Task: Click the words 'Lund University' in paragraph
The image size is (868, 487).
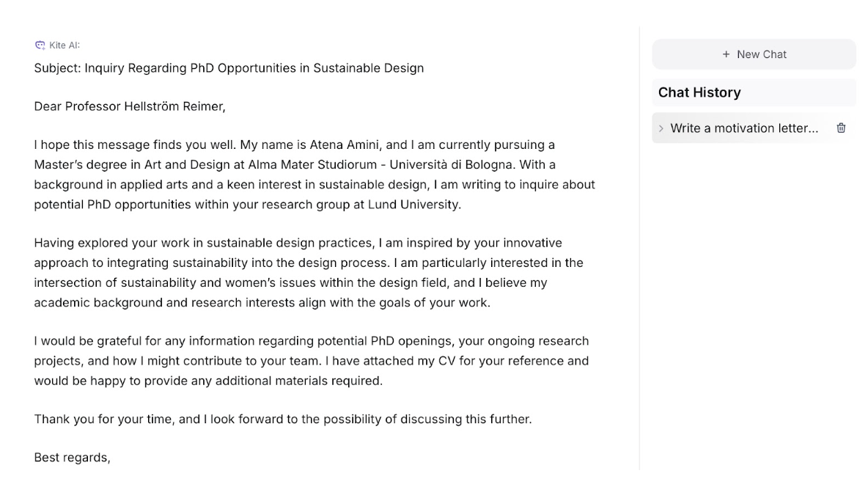Action: pos(413,205)
